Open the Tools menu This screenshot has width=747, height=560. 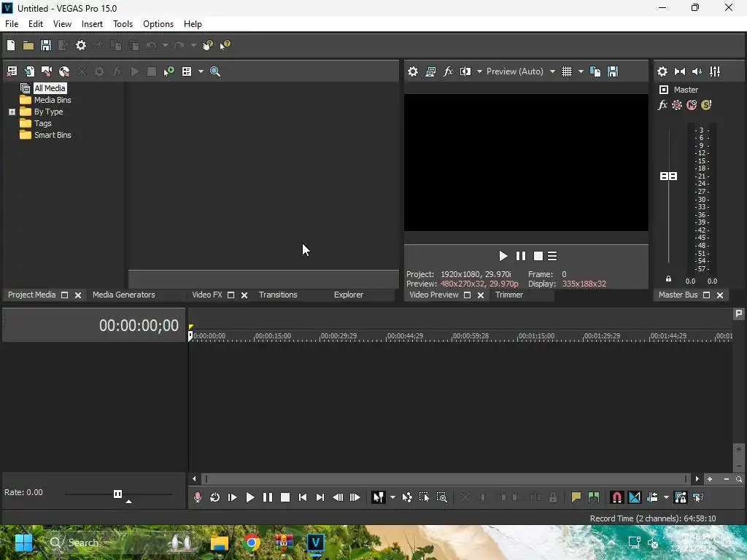123,24
